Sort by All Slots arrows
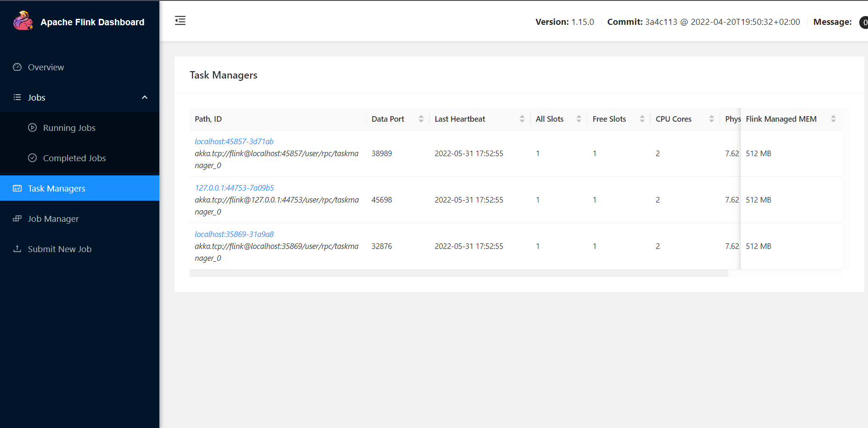 (579, 119)
